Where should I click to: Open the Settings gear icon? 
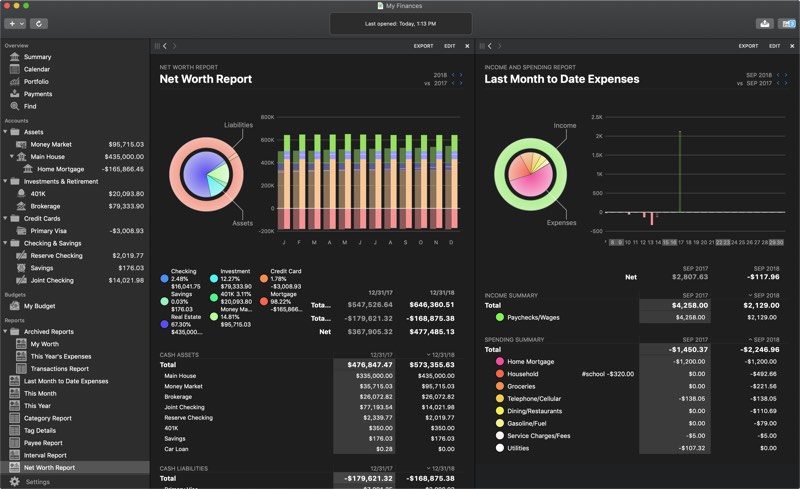point(15,481)
